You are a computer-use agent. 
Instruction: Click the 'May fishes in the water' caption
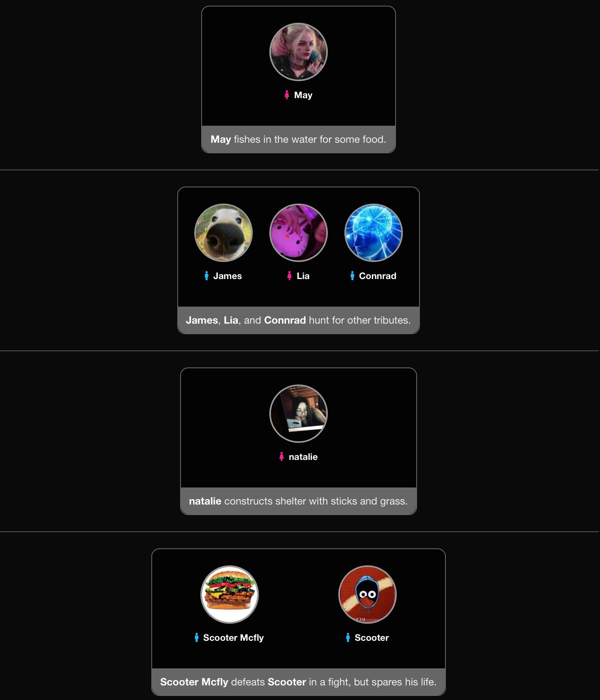click(299, 139)
